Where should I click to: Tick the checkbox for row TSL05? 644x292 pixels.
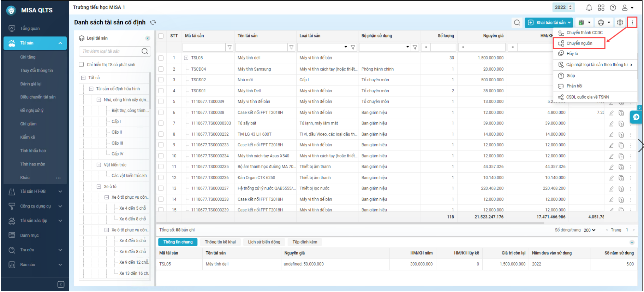pyautogui.click(x=161, y=58)
